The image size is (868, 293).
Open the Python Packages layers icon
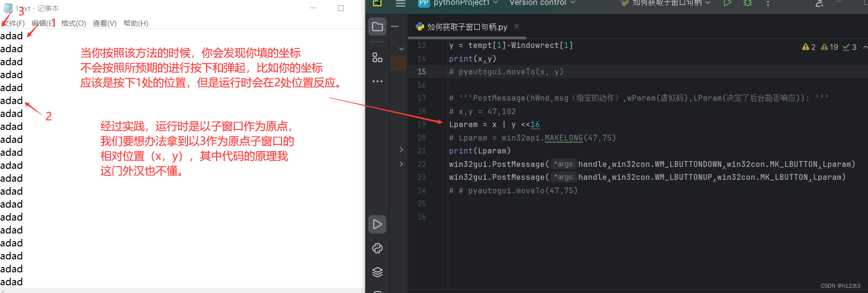[x=377, y=272]
